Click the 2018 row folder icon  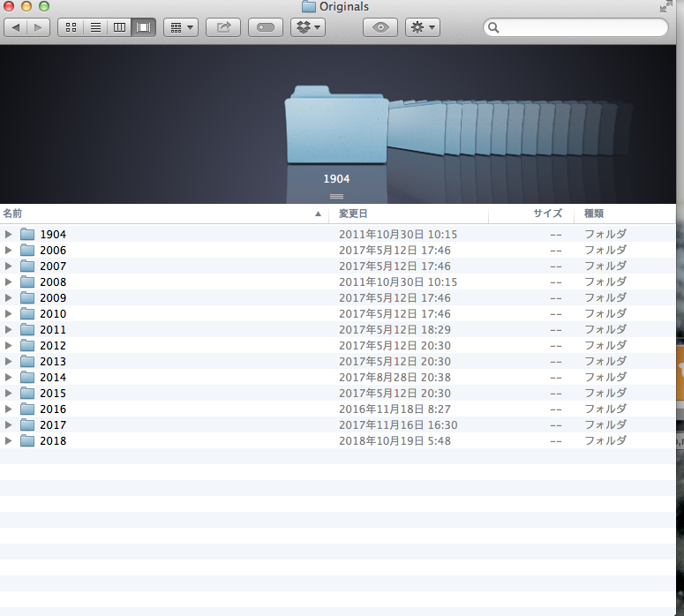[x=27, y=440]
